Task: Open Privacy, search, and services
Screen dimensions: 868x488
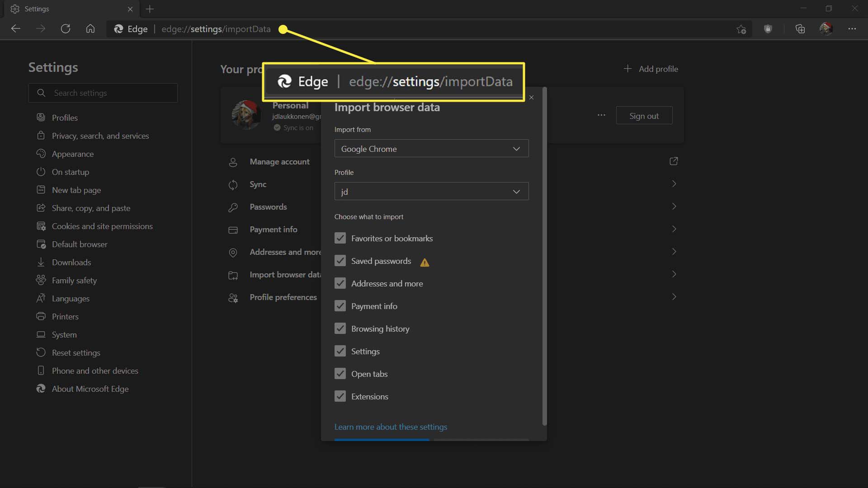Action: (100, 135)
